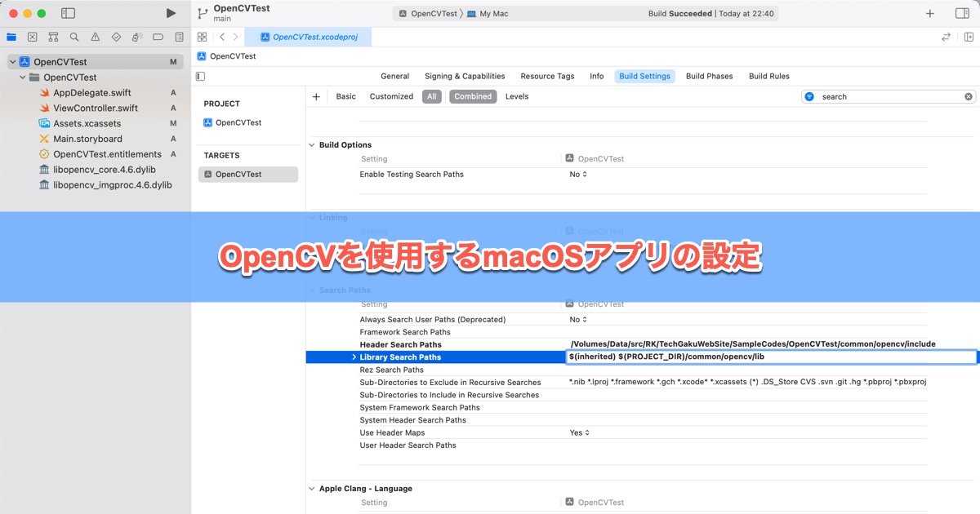Collapse the Apple Clang - Language section
The width and height of the screenshot is (980, 514).
[x=312, y=489]
